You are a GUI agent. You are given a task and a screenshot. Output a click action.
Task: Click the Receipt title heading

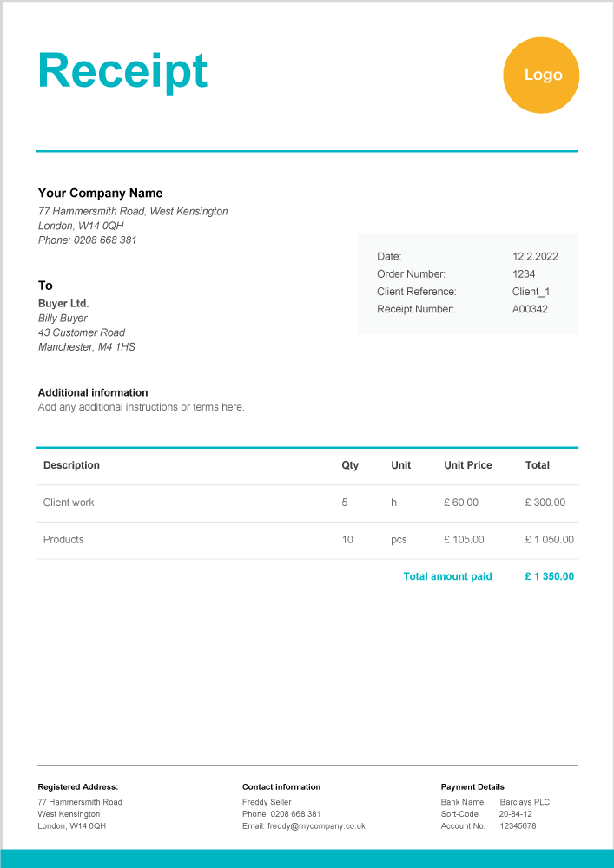tap(122, 71)
